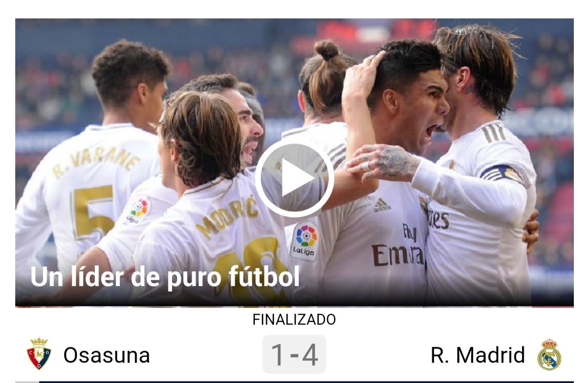Select the R. Madrid team name
The width and height of the screenshot is (588, 383).
pos(477,355)
